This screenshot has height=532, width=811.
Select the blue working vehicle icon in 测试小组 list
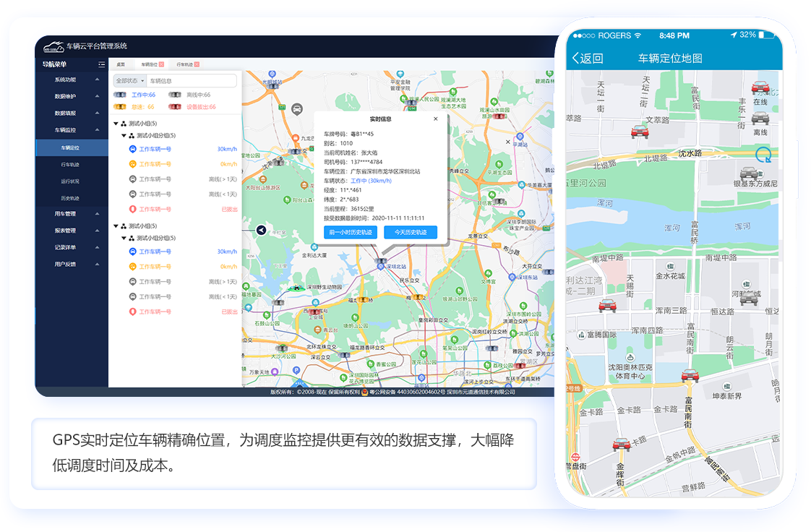point(133,148)
